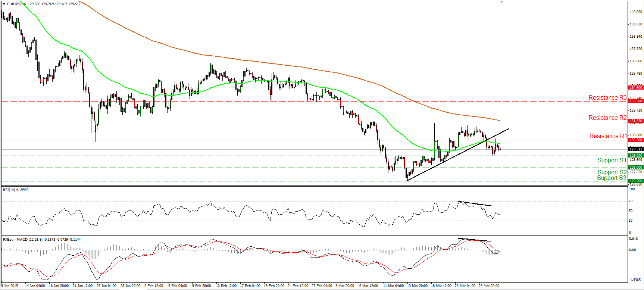Select the Support S2 label

pyautogui.click(x=612, y=172)
